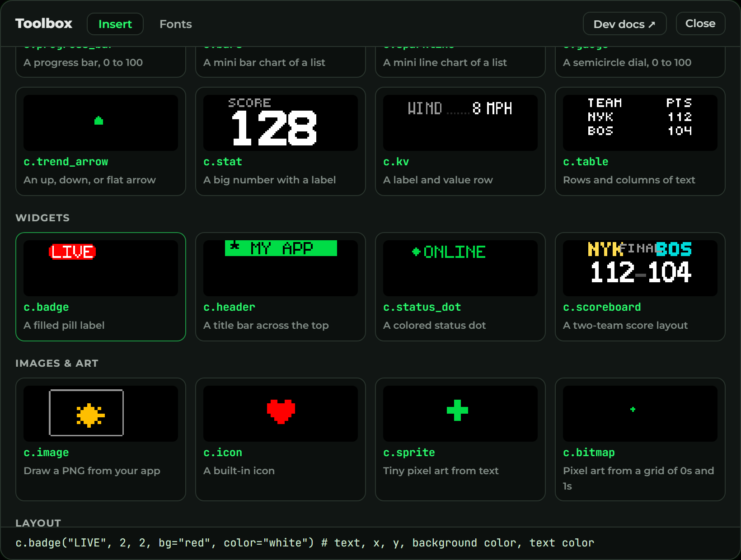Click the sun image preview
The image size is (741, 560).
coord(101,414)
